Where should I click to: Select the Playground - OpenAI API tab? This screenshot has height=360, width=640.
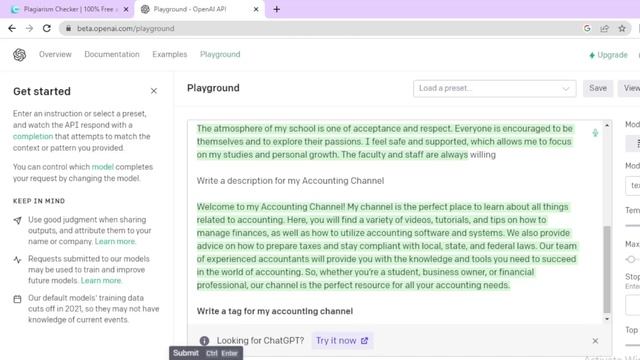tap(200, 9)
